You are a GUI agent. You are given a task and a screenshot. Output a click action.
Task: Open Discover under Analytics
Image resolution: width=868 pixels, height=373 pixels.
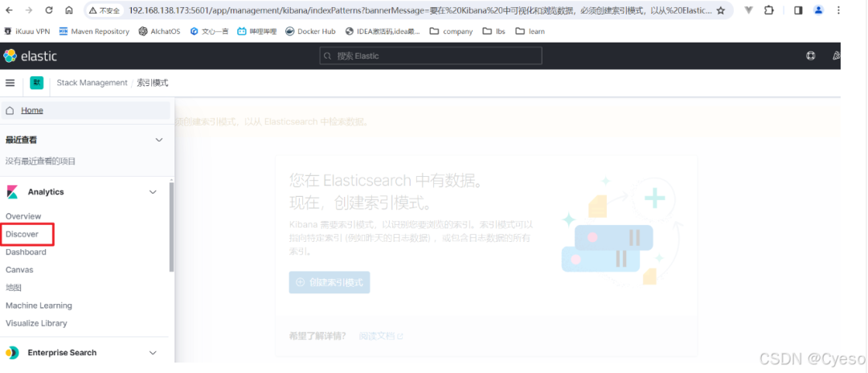[23, 234]
